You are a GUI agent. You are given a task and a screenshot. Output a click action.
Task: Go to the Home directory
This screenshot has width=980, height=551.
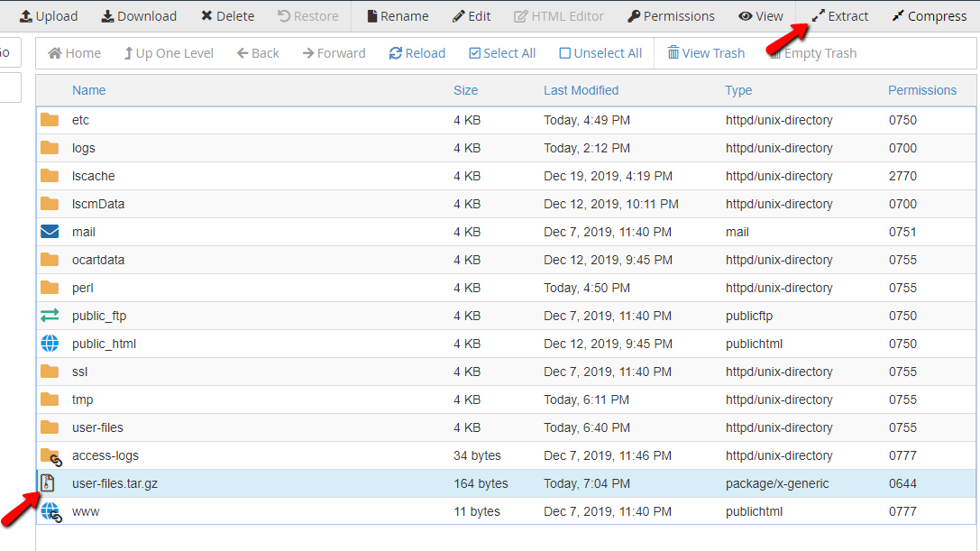(74, 53)
